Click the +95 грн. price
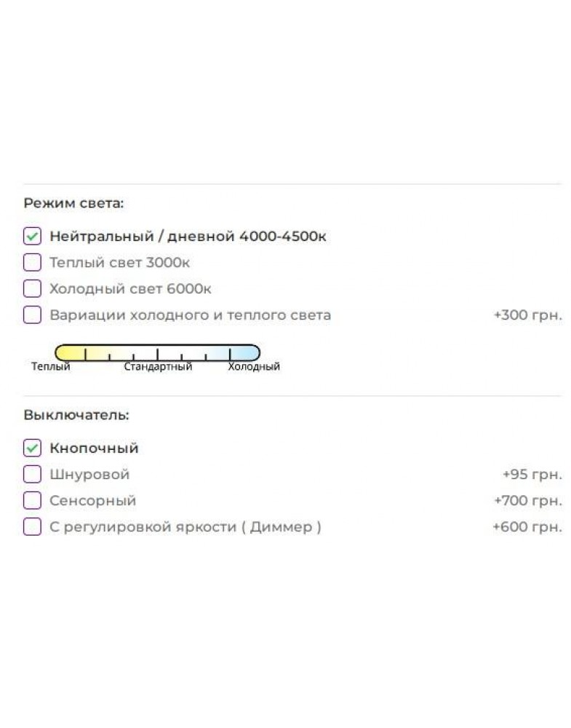 click(532, 474)
